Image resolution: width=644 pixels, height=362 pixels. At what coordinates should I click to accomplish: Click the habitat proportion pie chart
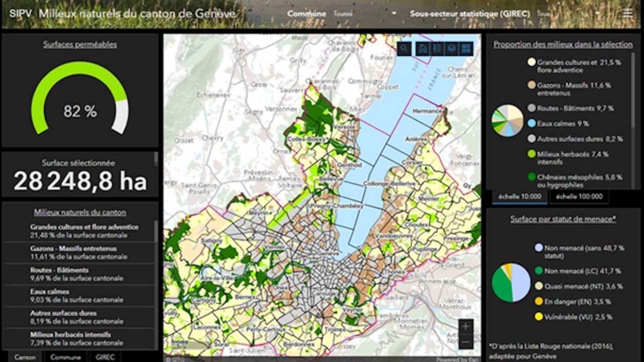coord(507,121)
